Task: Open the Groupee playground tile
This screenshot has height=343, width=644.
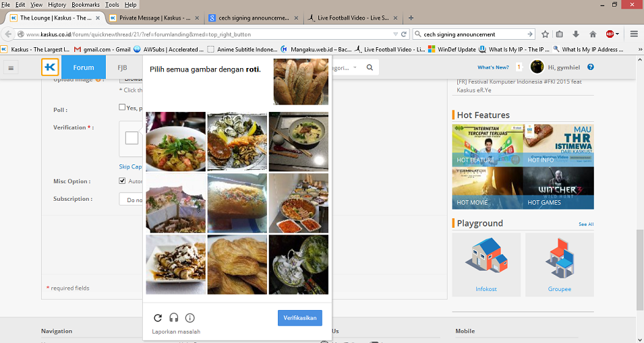Action: (560, 265)
